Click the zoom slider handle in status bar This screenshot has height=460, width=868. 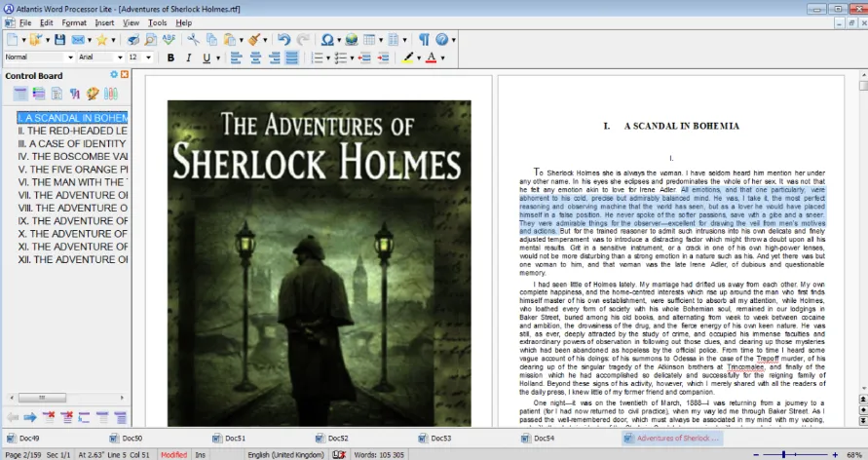pyautogui.click(x=784, y=454)
